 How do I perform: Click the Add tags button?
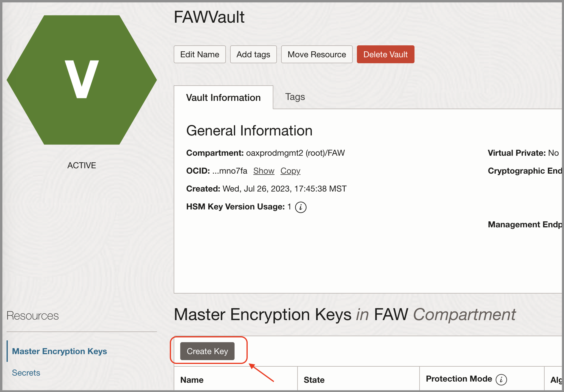[253, 54]
